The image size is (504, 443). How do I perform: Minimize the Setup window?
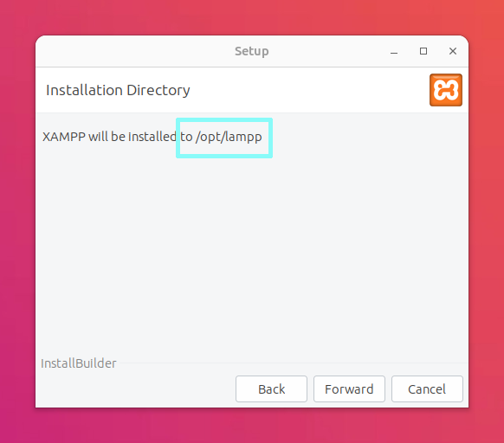tap(394, 51)
